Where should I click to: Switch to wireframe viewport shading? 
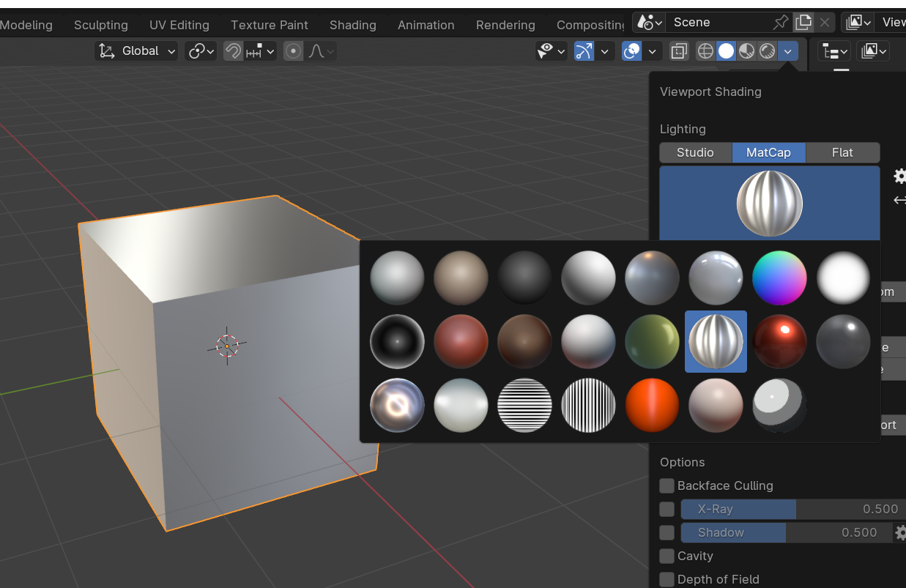pos(705,51)
